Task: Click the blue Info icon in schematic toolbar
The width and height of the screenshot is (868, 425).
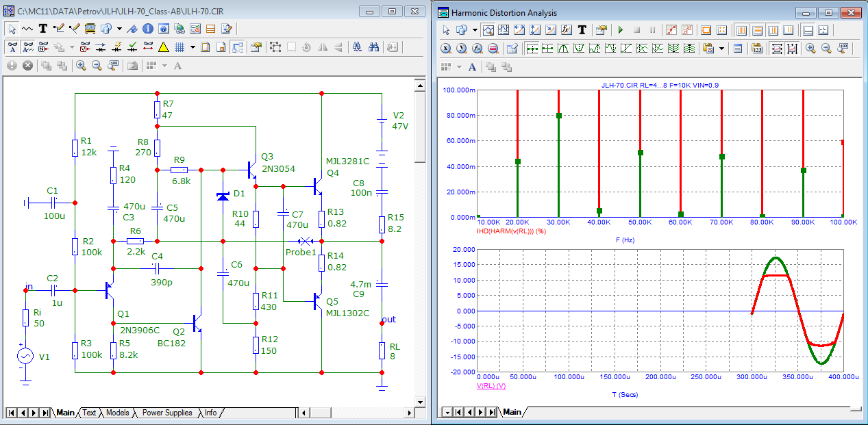Action: pos(147,29)
